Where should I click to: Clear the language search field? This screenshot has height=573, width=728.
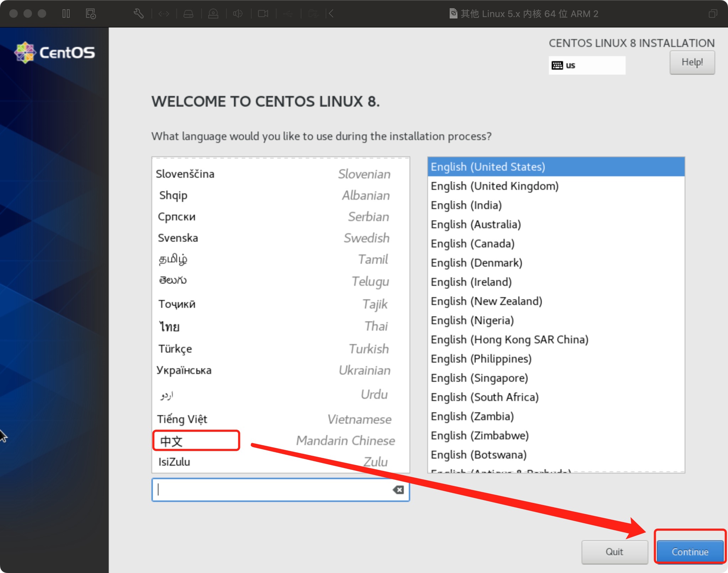(x=398, y=490)
